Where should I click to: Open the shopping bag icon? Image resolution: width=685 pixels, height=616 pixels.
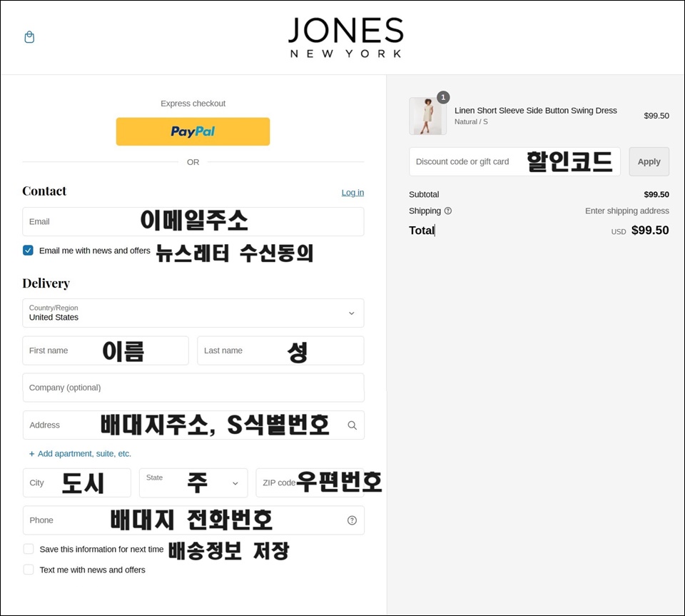[29, 37]
